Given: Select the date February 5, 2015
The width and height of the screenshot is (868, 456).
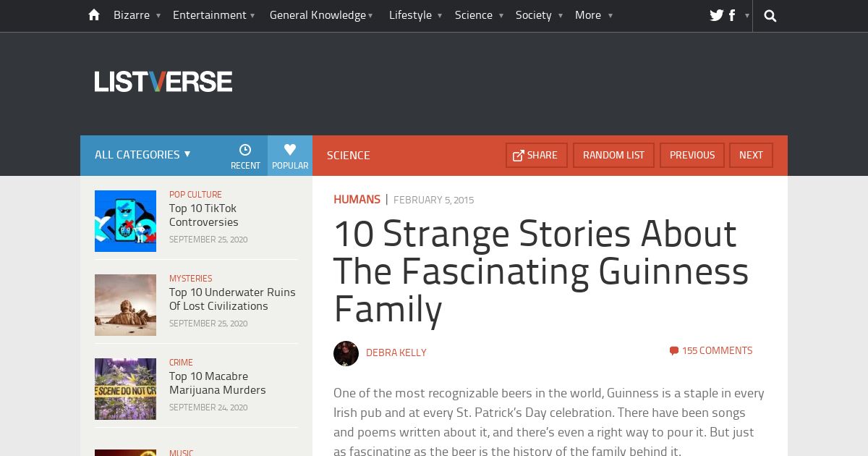Looking at the screenshot, I should (433, 200).
